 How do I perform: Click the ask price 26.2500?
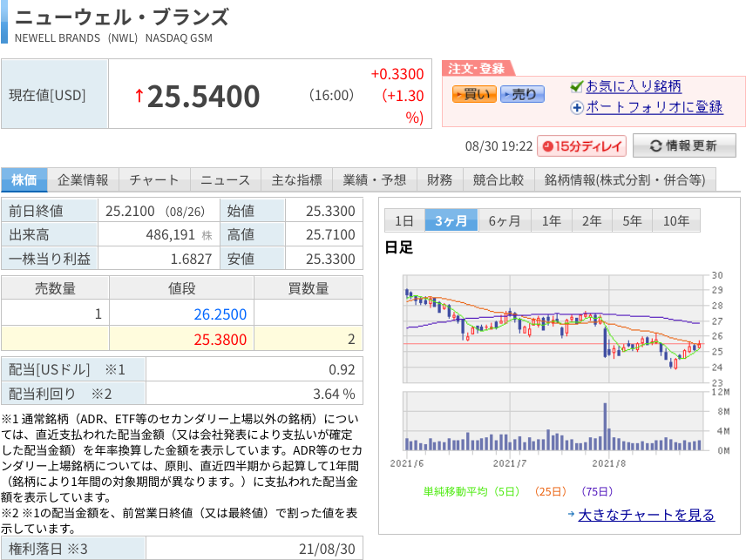220,314
